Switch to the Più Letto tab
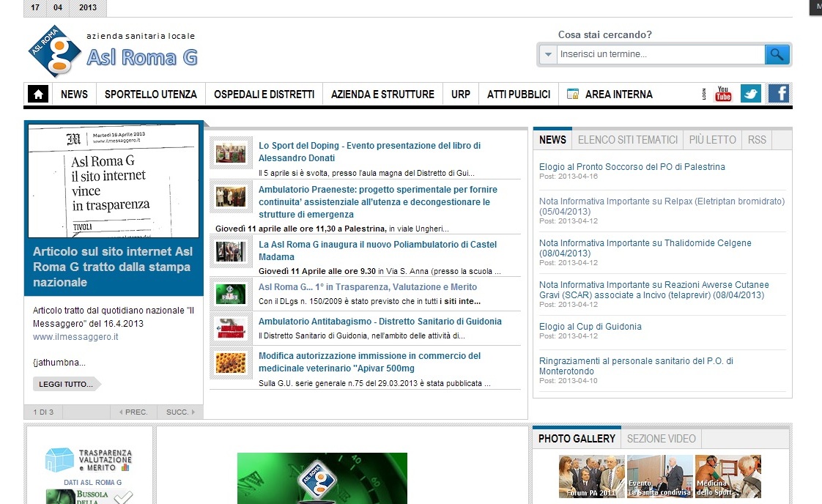The height and width of the screenshot is (504, 822). coord(712,140)
